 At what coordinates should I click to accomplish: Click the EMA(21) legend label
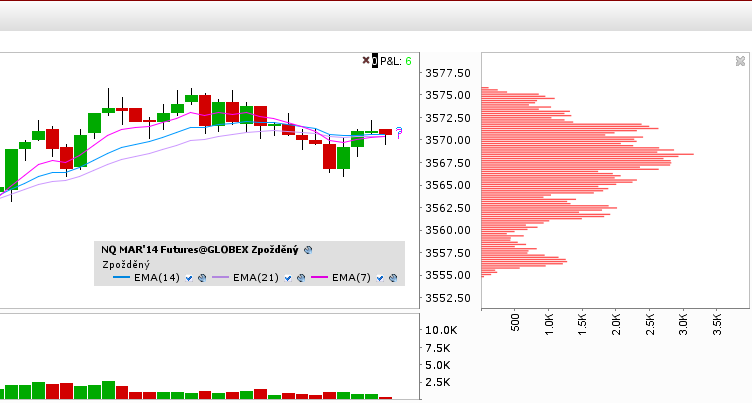[256, 278]
